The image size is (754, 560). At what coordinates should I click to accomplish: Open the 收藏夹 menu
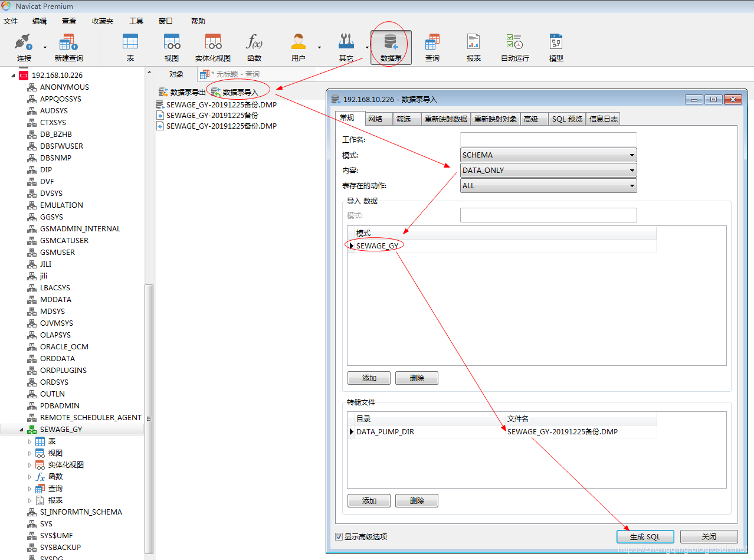(x=103, y=21)
